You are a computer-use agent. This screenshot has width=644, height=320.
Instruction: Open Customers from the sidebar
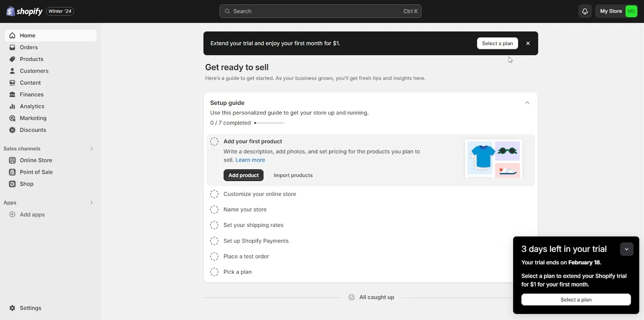pyautogui.click(x=12, y=71)
